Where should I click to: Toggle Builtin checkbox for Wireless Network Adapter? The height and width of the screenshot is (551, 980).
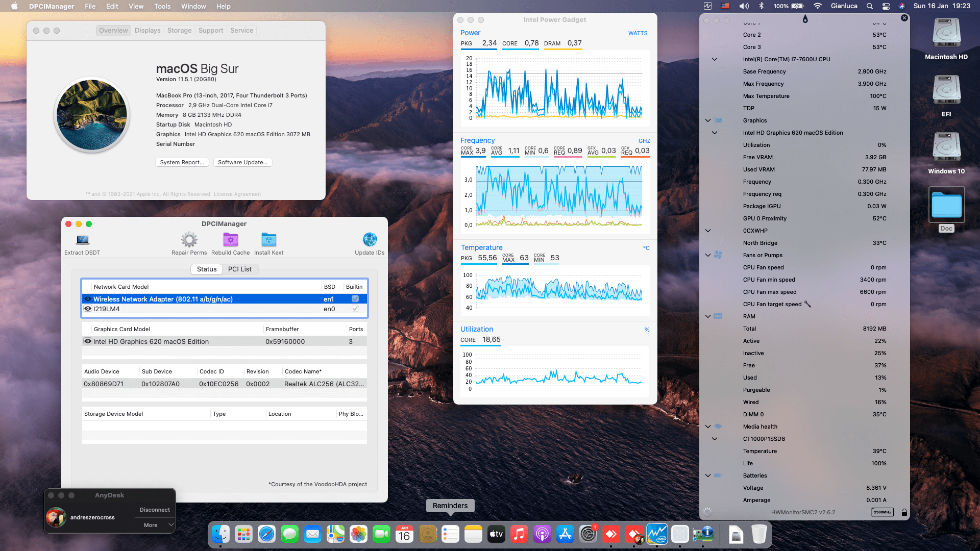pos(355,299)
